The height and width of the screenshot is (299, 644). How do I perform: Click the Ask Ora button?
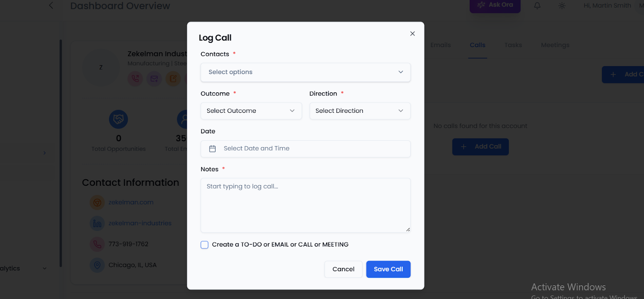pyautogui.click(x=495, y=5)
